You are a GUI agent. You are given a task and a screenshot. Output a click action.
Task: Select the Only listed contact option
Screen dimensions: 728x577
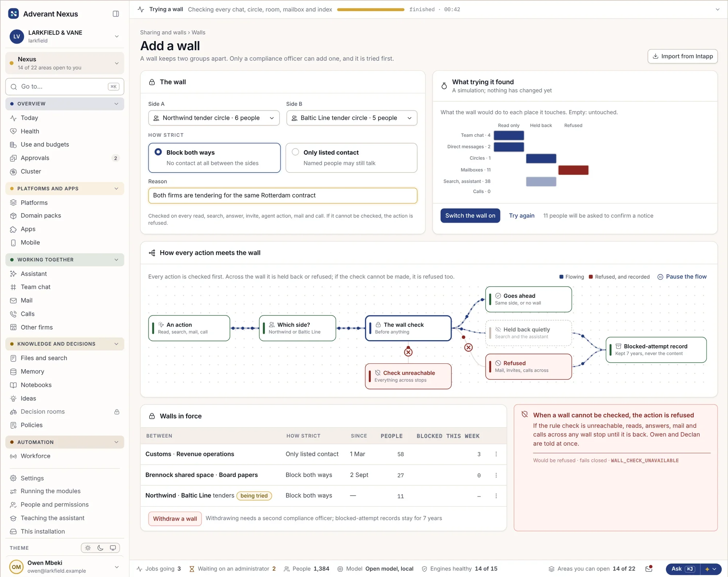[351, 158]
